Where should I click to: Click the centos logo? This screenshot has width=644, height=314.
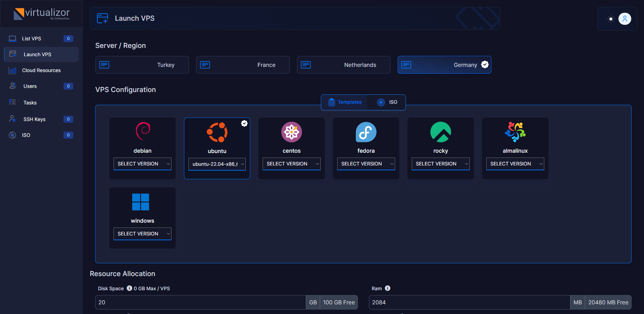292,132
